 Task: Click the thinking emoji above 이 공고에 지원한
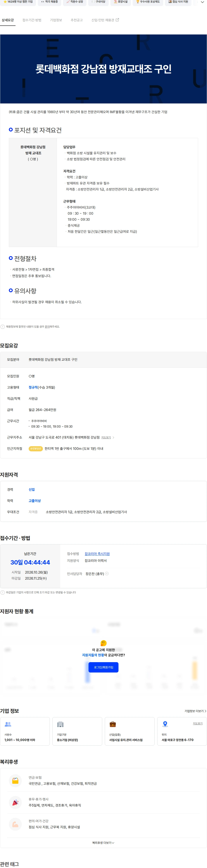103,643
